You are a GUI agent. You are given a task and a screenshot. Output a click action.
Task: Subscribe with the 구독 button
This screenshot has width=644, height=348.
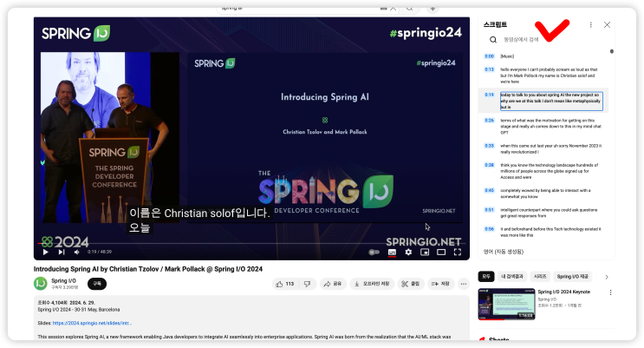pos(97,284)
